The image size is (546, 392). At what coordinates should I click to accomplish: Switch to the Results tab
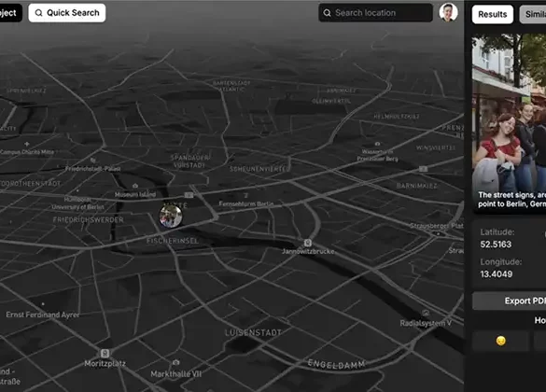(493, 14)
